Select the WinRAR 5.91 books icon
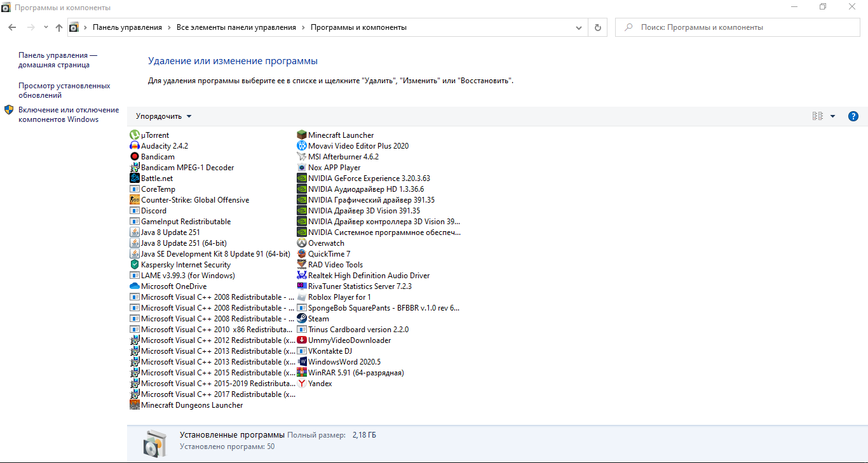 click(x=302, y=372)
